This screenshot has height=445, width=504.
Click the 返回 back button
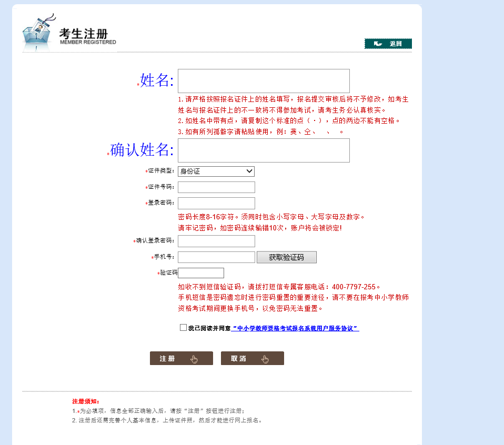coord(388,44)
